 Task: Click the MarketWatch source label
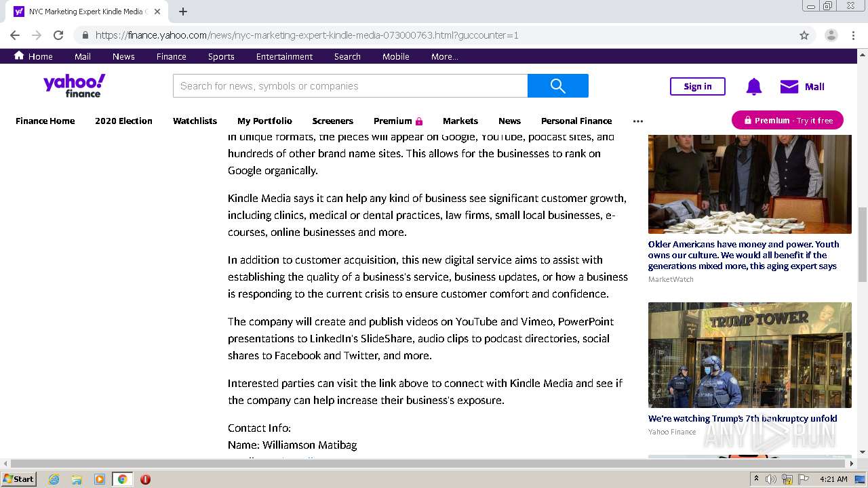click(x=671, y=279)
